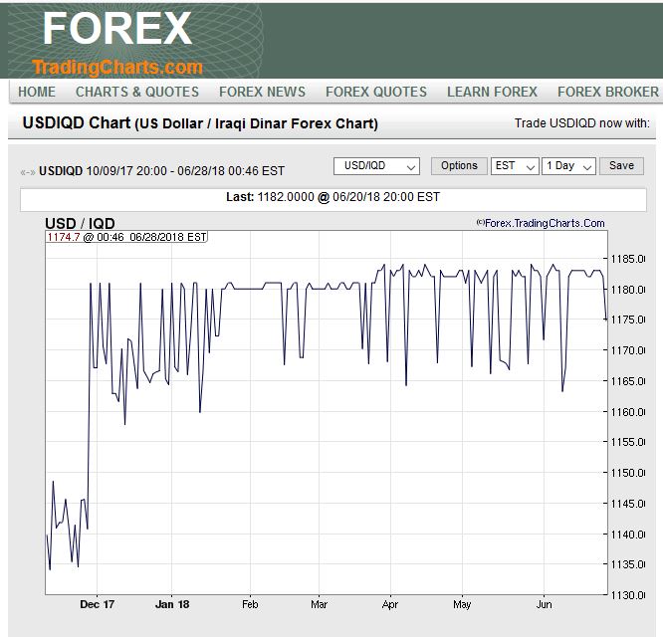Click the 1185.0 price axis label
This screenshot has height=644, width=663.
point(628,259)
